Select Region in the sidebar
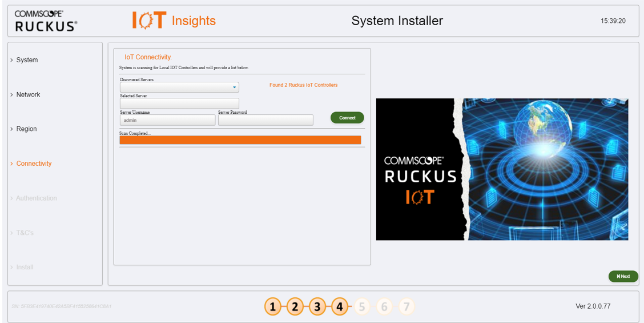 click(x=26, y=129)
